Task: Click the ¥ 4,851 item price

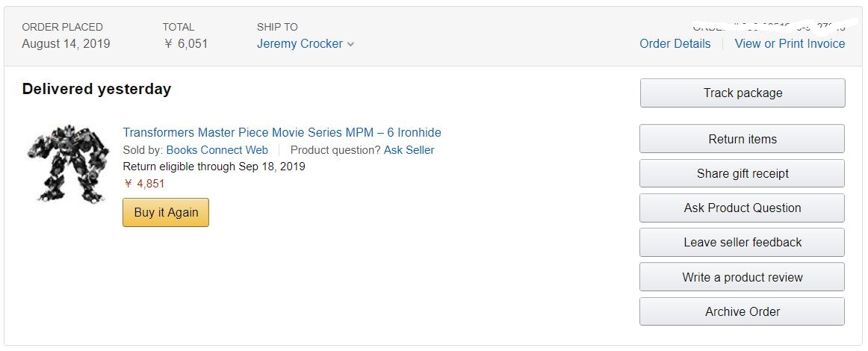Action: click(x=144, y=183)
